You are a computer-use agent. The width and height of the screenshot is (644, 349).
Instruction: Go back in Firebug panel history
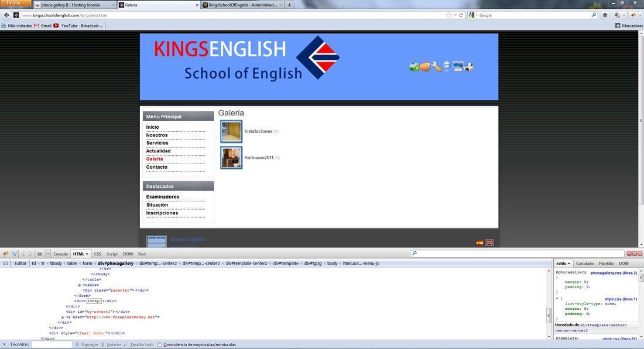[23, 254]
